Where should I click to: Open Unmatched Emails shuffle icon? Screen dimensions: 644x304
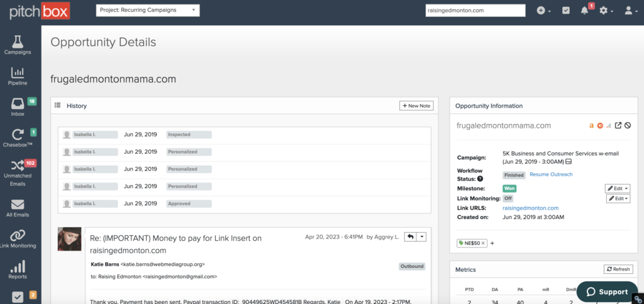click(x=18, y=166)
